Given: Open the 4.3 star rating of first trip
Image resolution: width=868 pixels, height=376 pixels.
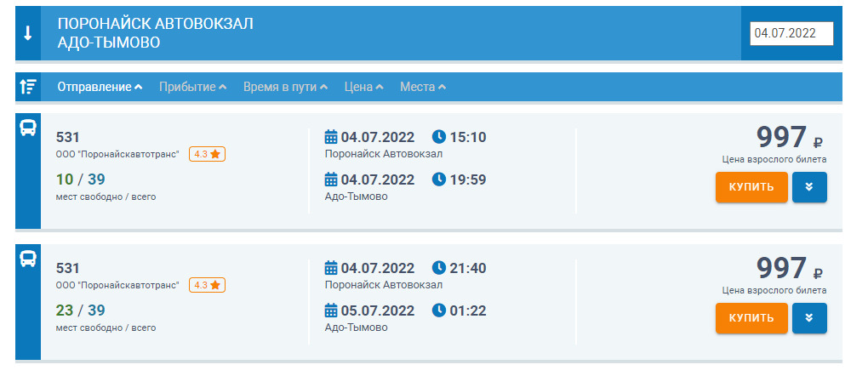Looking at the screenshot, I should 207,155.
